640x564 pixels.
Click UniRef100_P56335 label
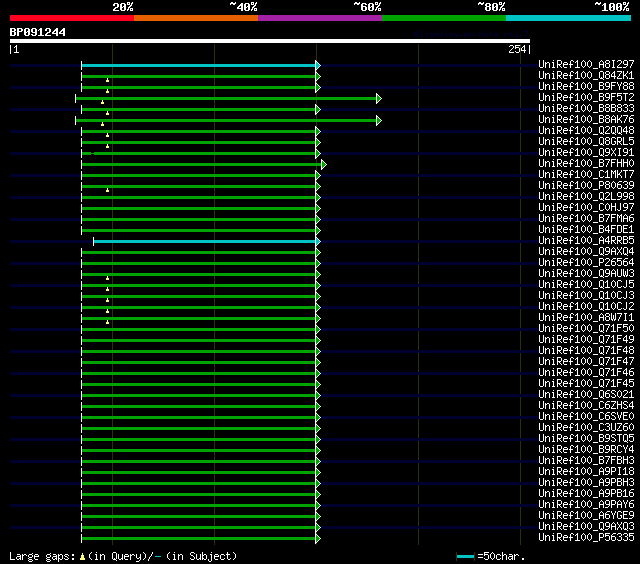point(586,538)
